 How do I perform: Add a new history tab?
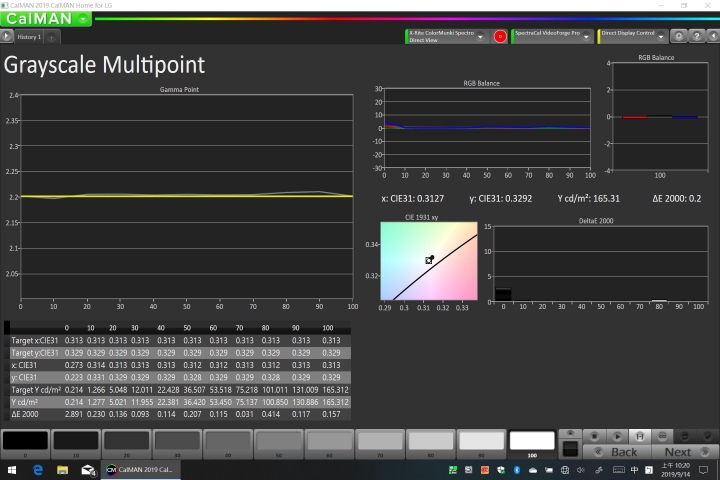(x=52, y=37)
